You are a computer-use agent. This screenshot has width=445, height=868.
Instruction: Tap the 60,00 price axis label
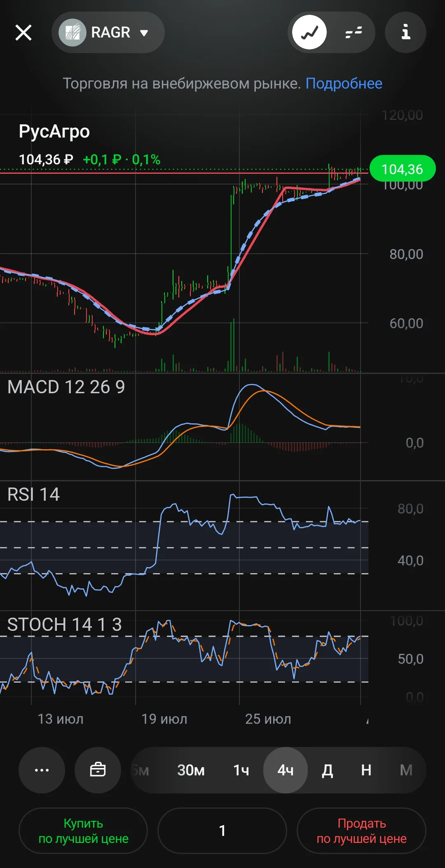coord(406,323)
